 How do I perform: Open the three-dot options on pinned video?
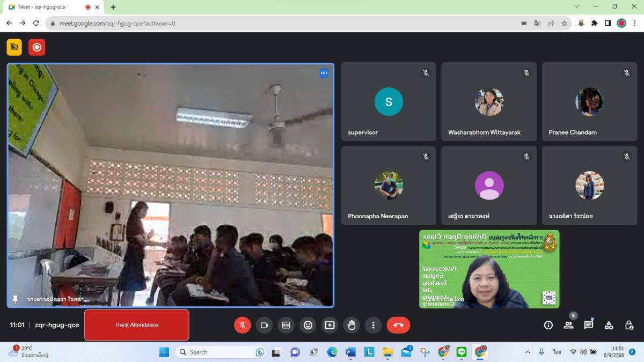324,73
